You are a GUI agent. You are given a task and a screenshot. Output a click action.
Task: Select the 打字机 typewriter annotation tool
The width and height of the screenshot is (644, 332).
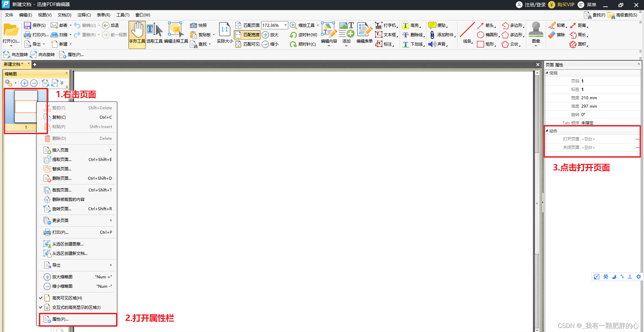[x=386, y=25]
